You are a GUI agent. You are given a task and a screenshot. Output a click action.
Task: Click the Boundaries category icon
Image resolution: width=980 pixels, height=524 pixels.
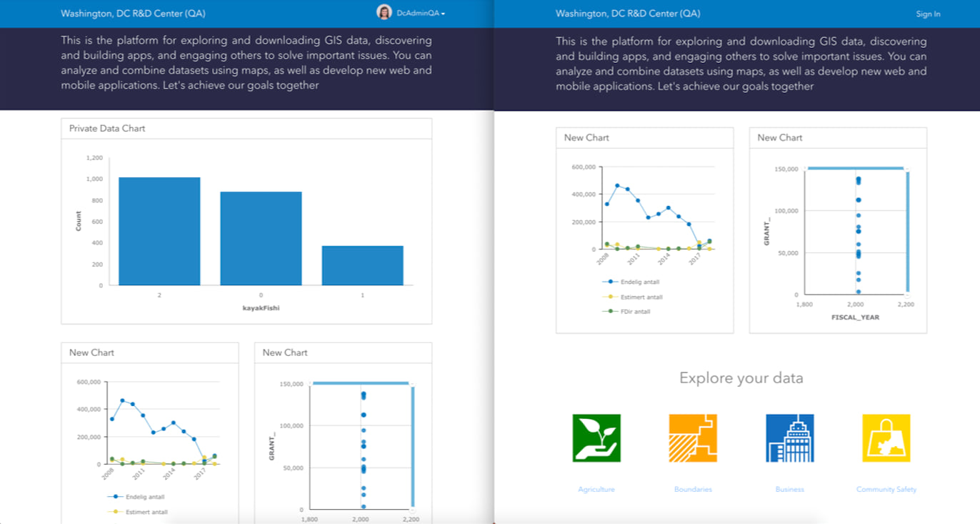(x=694, y=439)
